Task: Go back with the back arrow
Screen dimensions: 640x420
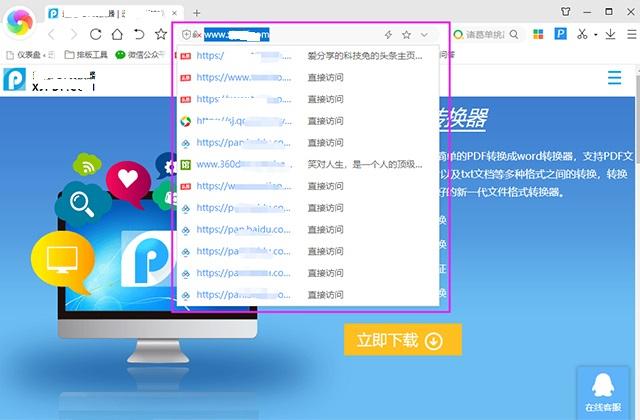Action: 51,34
